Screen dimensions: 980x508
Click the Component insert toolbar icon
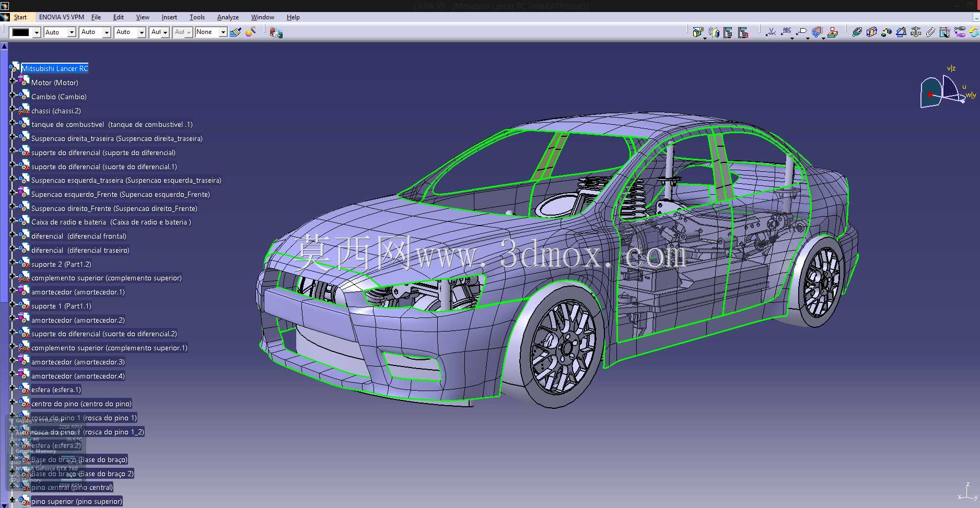click(698, 32)
